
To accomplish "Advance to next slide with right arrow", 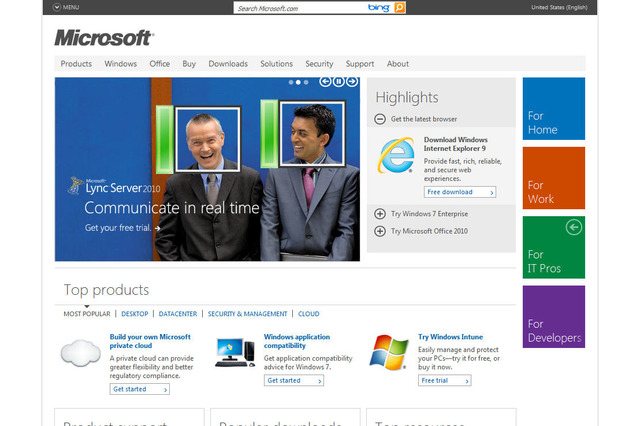I will (x=352, y=82).
